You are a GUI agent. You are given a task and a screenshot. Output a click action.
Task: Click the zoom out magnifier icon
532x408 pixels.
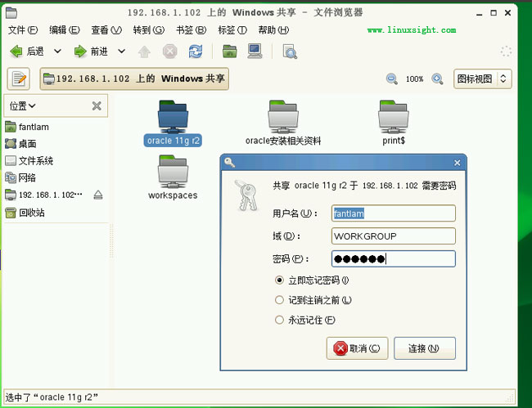(391, 79)
